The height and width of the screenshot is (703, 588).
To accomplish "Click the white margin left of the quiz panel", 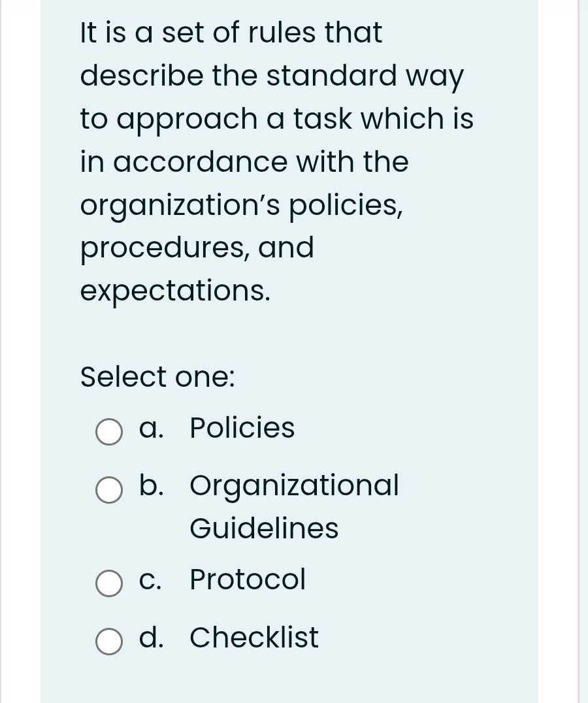I will (x=20, y=351).
